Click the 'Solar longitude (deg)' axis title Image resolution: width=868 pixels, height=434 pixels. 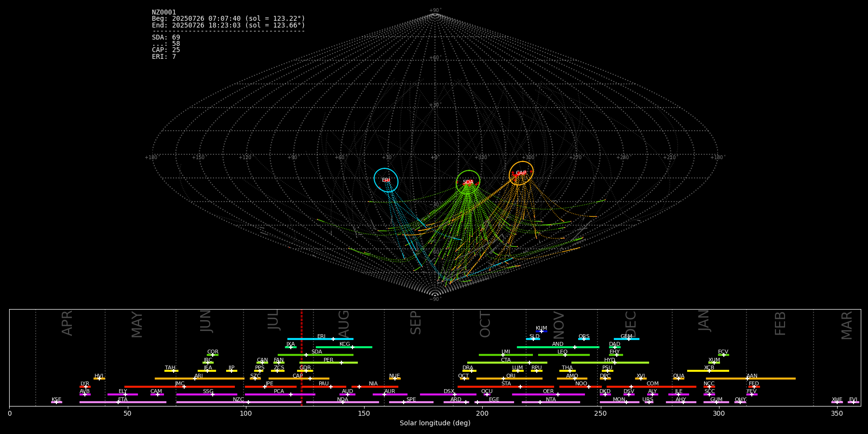(435, 423)
